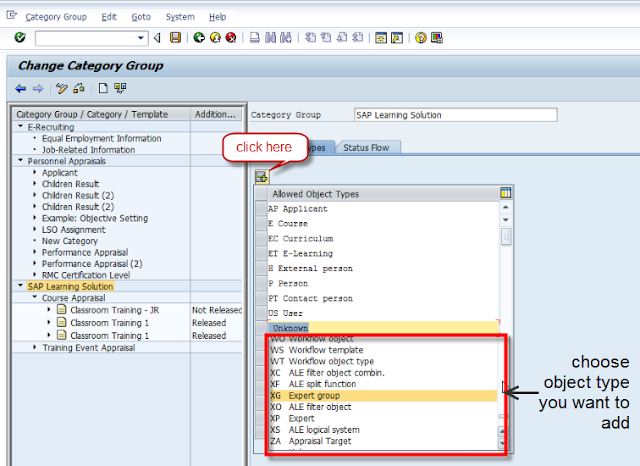This screenshot has height=466, width=640.
Task: Select Performance Appraisal (2) tree item
Action: [x=92, y=264]
